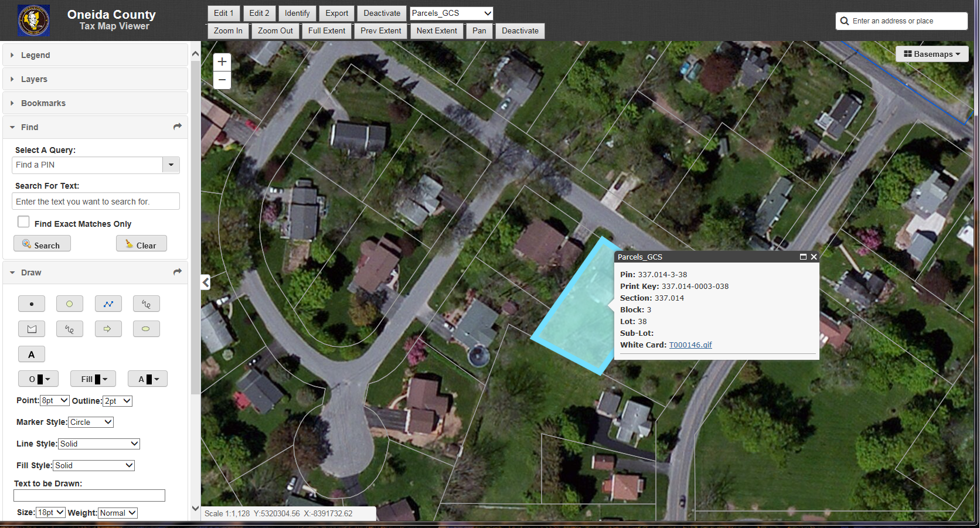Go to Prev Extent
980x528 pixels.
tap(381, 30)
